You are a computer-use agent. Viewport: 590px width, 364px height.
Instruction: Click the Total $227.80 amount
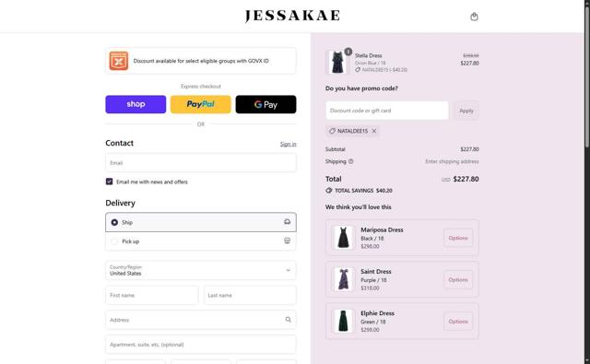(x=466, y=179)
